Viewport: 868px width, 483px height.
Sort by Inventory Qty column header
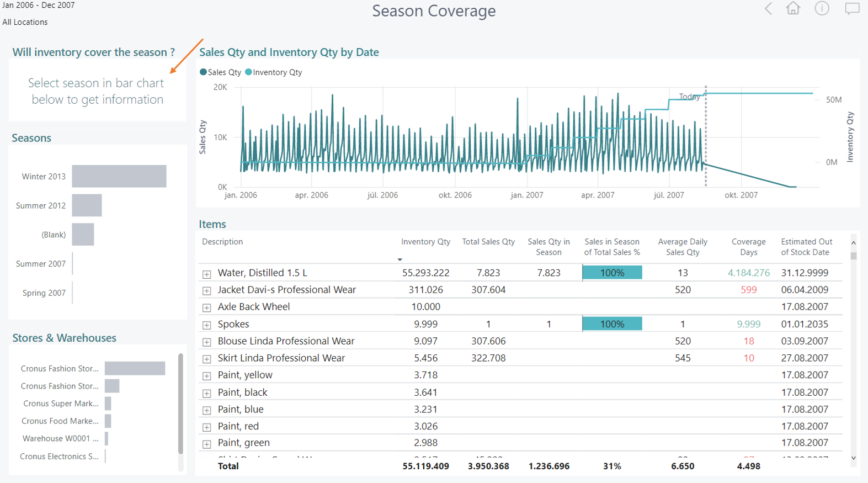click(425, 242)
